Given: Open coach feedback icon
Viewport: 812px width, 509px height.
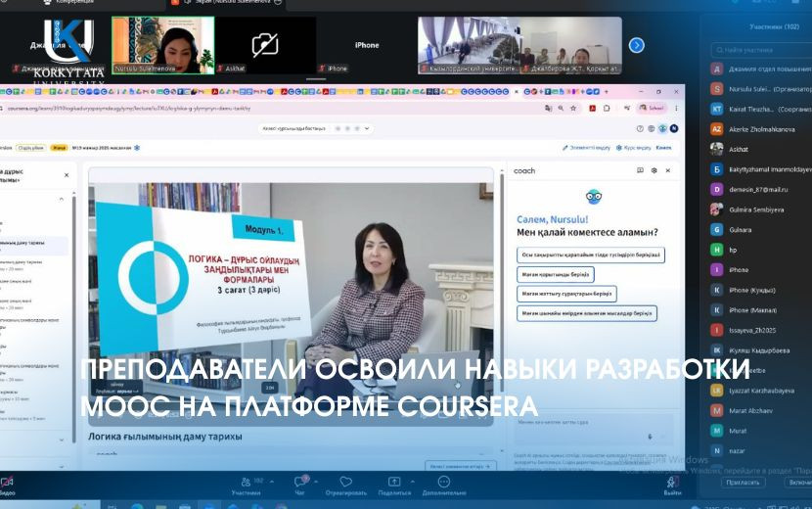Looking at the screenshot, I should [640, 170].
